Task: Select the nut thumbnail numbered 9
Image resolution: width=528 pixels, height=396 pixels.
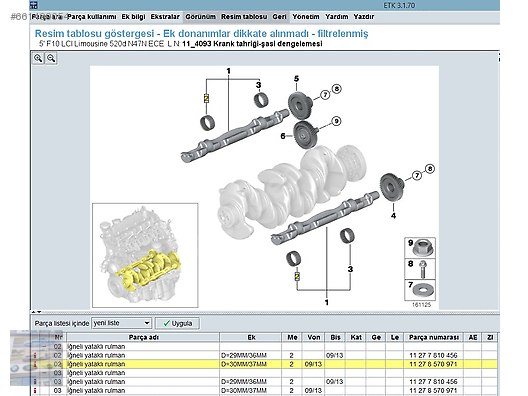Action: tap(420, 248)
